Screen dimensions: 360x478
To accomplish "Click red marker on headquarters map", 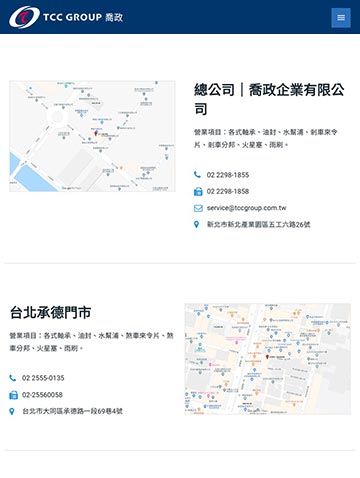I will 96,133.
